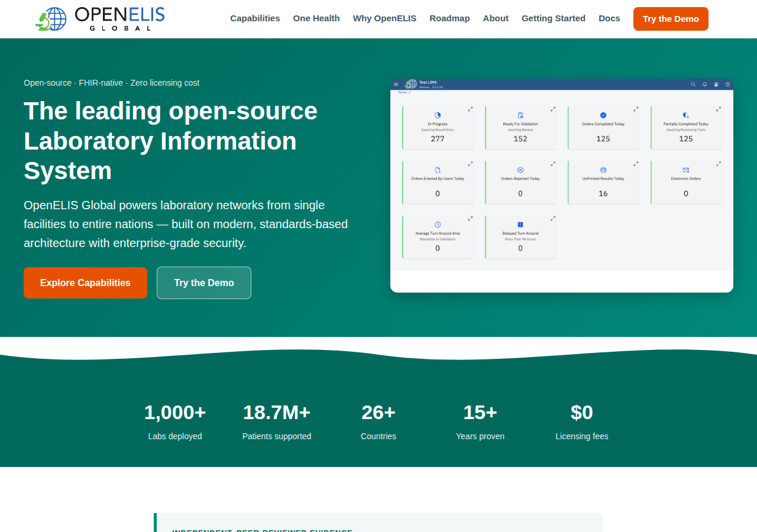Open the About nav item
This screenshot has width=757, height=532.
tap(496, 18)
